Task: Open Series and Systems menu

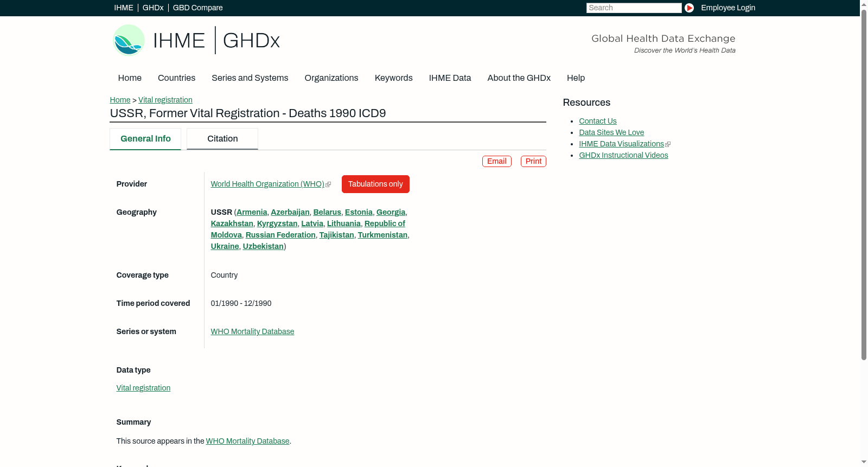Action: 250,78
